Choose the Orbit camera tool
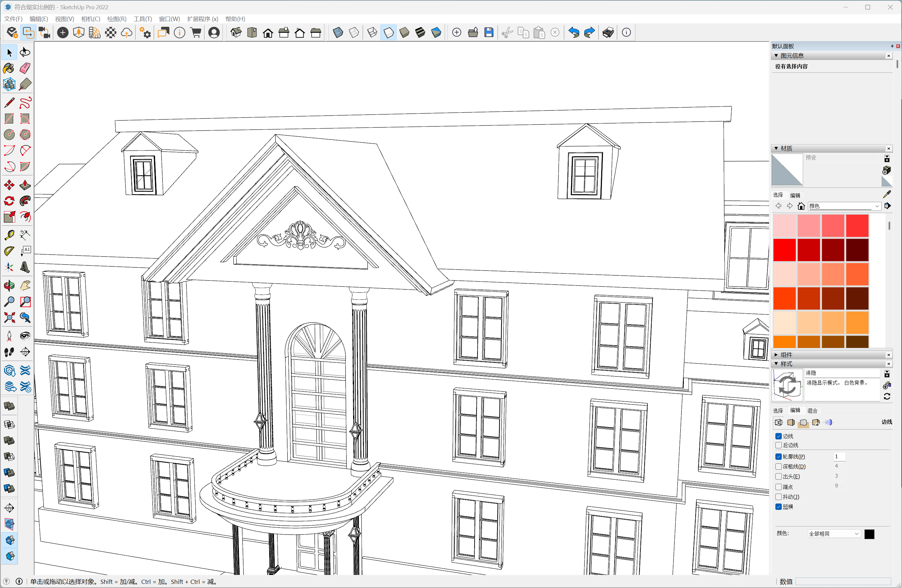902x588 pixels. coord(9,286)
